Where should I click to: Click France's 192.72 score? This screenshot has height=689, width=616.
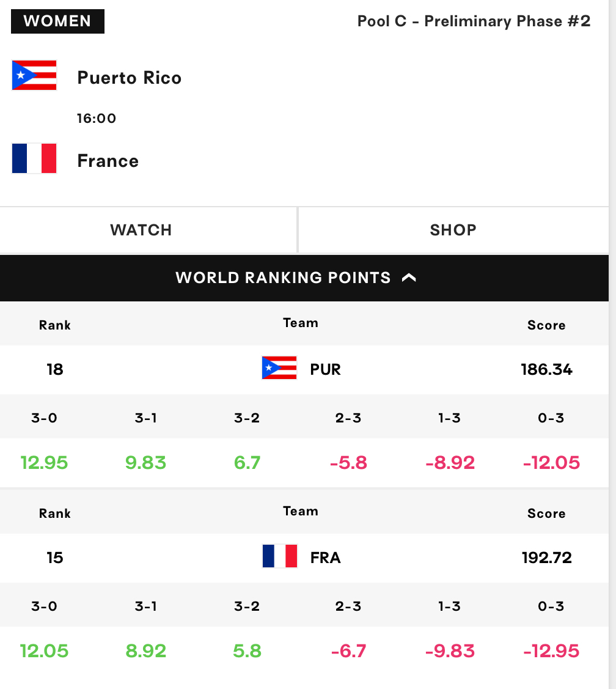point(546,558)
